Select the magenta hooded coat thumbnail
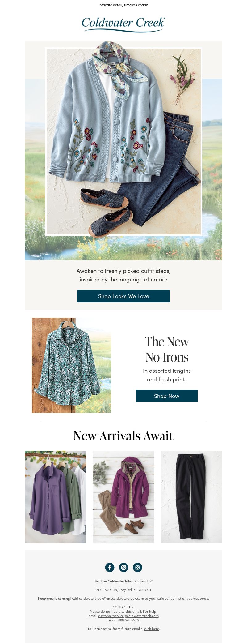 tap(124, 497)
